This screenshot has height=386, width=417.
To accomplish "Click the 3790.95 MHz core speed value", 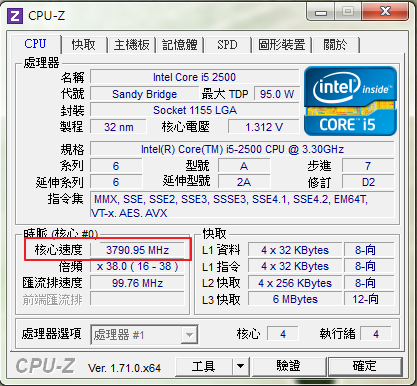I will click(x=137, y=250).
